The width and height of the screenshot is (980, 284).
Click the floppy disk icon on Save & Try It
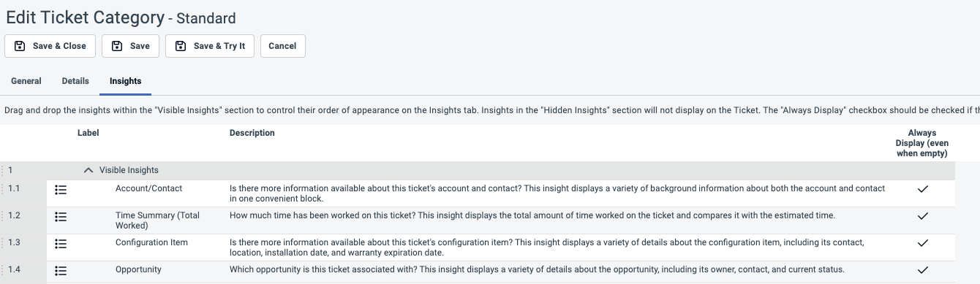181,46
